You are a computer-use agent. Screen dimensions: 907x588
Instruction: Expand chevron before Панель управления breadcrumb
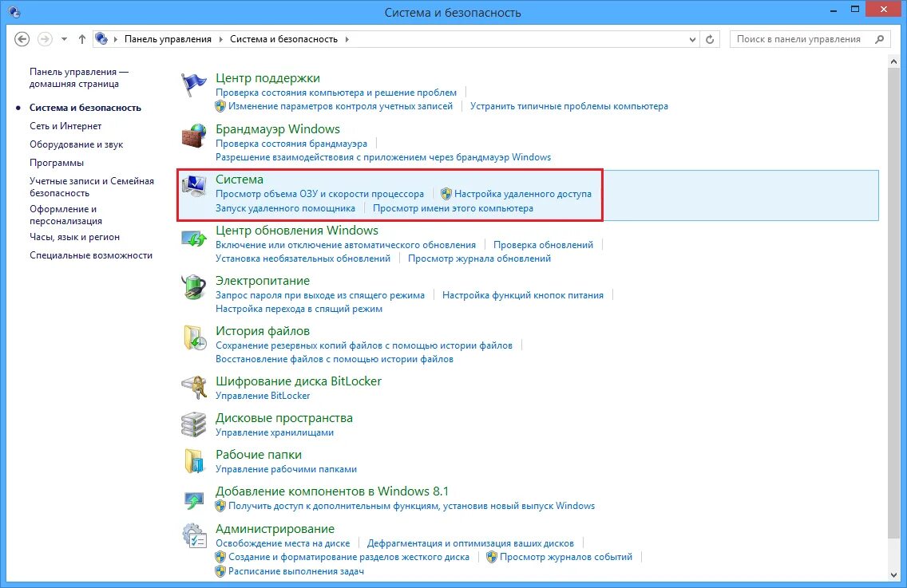tap(116, 39)
